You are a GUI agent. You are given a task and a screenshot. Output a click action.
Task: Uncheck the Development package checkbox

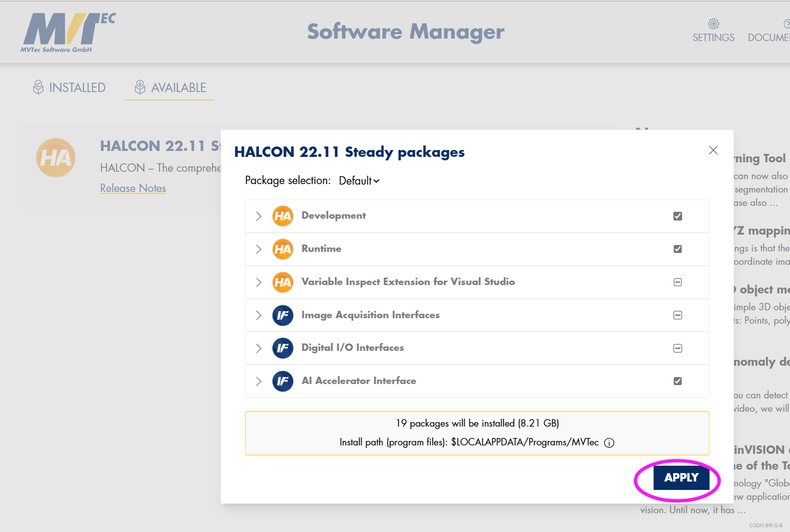[678, 216]
